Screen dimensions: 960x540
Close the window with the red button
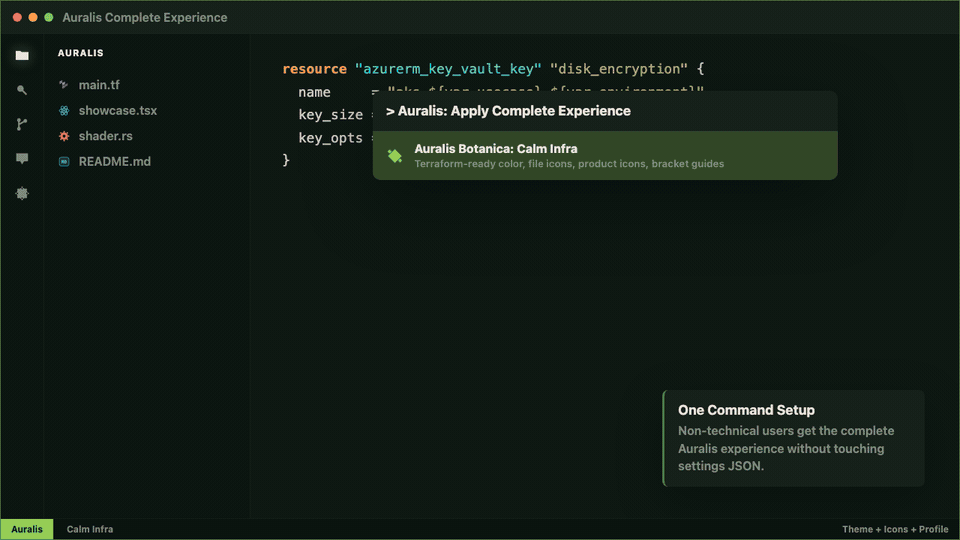coord(17,18)
